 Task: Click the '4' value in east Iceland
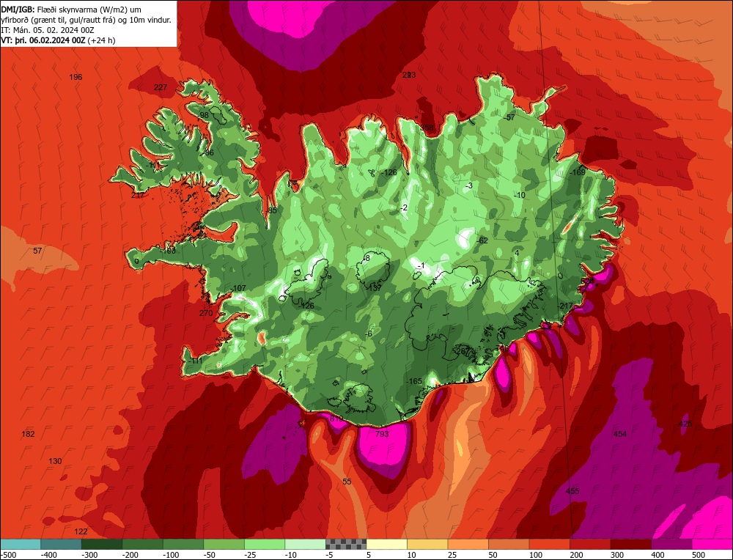(517, 253)
